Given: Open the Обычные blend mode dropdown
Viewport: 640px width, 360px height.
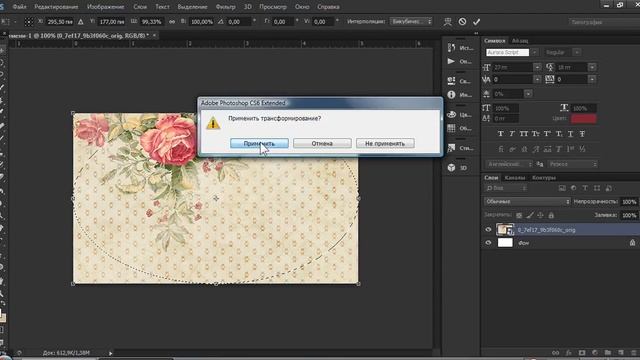Looking at the screenshot, I should [527, 202].
